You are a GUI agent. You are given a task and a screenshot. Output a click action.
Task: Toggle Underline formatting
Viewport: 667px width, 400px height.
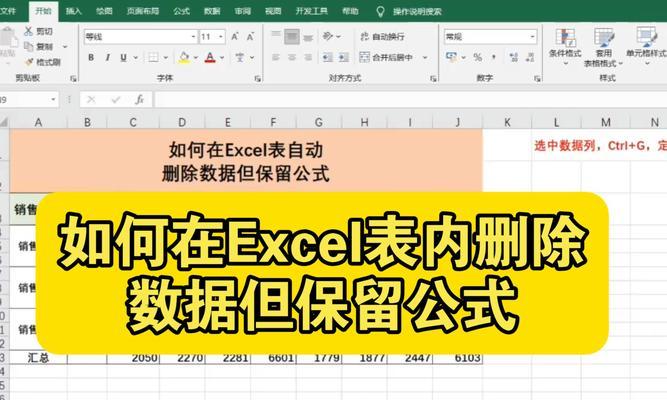(x=123, y=57)
